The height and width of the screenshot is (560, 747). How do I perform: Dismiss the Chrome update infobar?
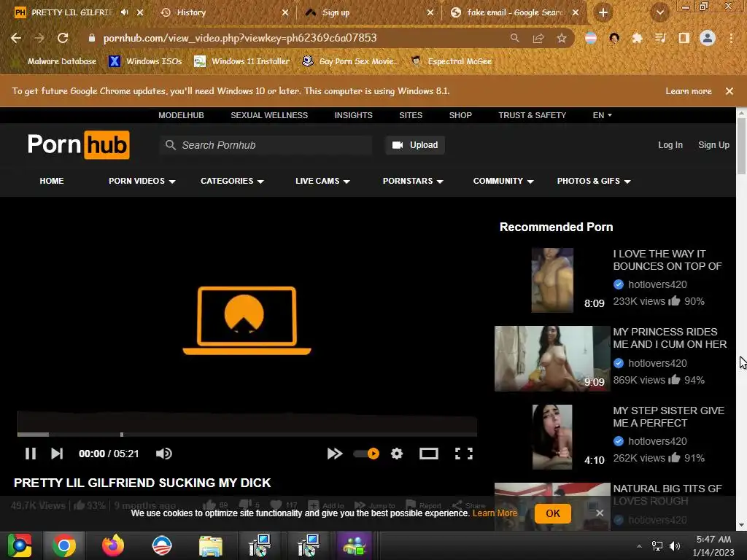pyautogui.click(x=729, y=91)
